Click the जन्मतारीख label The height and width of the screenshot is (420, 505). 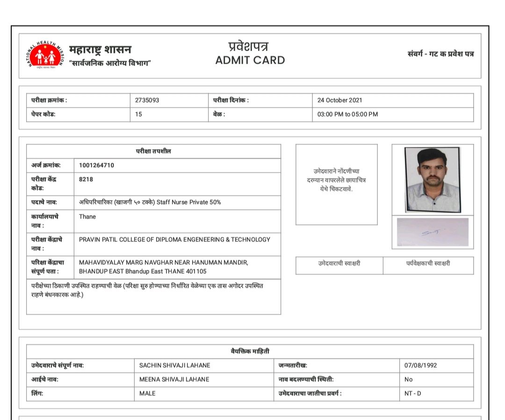tap(293, 365)
